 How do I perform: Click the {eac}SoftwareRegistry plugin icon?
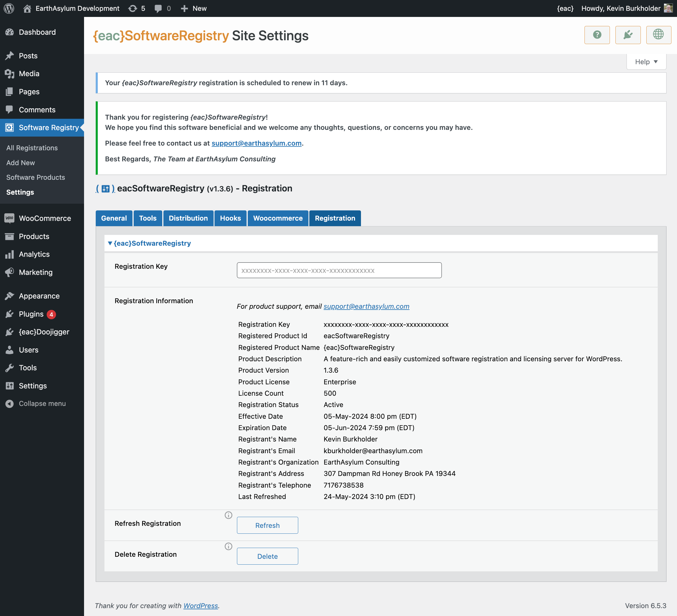coord(105,189)
